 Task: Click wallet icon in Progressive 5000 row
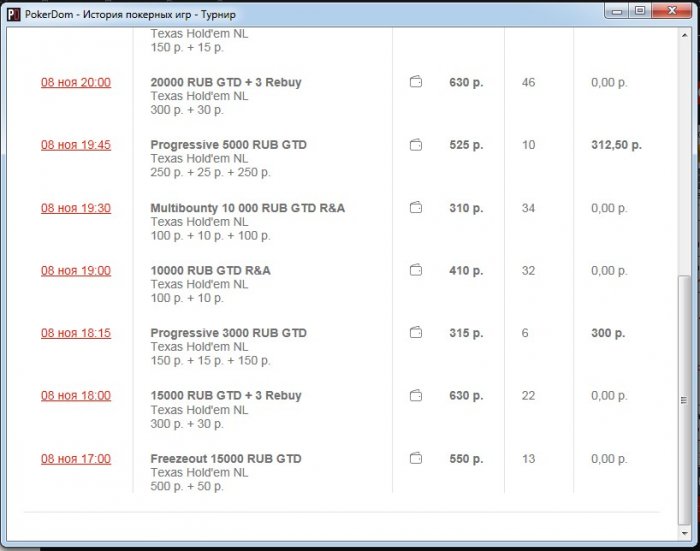click(416, 145)
